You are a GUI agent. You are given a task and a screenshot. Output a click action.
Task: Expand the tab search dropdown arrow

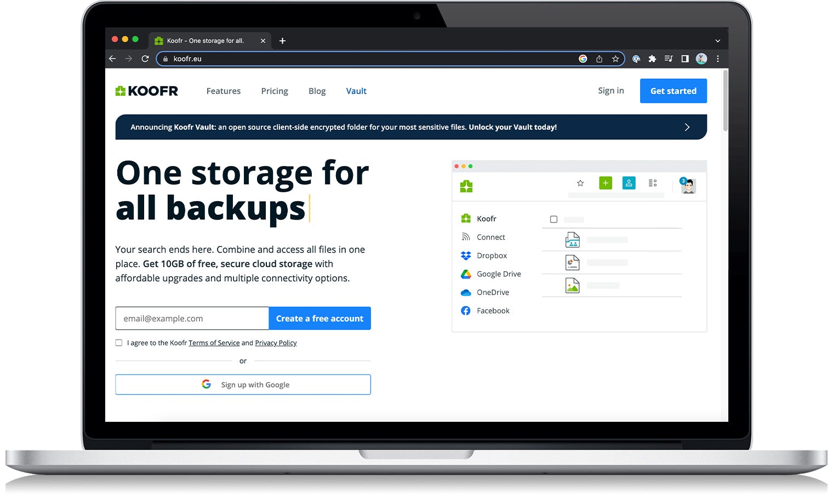coord(717,41)
